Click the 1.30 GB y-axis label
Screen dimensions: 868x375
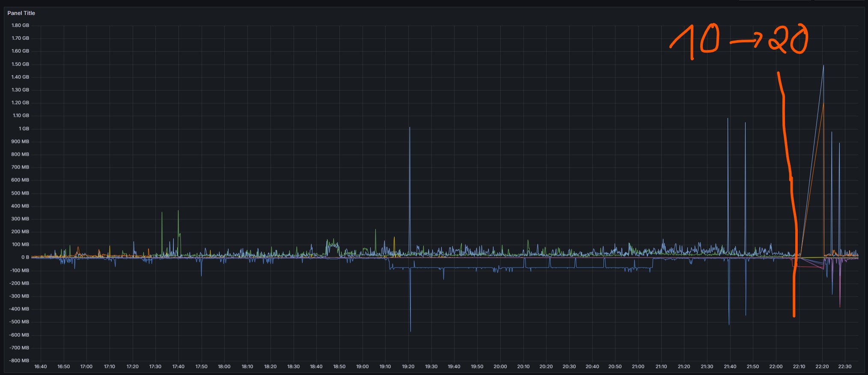point(20,90)
